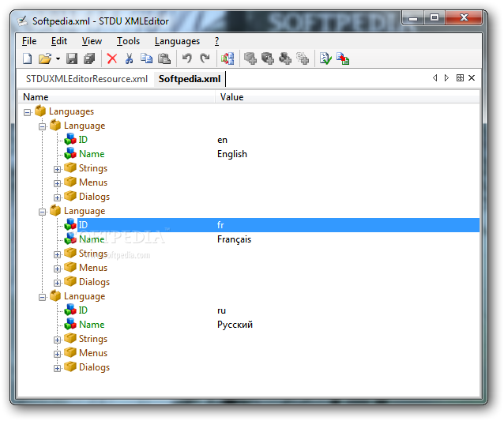Close the current document tab
504x421 pixels.
472,77
